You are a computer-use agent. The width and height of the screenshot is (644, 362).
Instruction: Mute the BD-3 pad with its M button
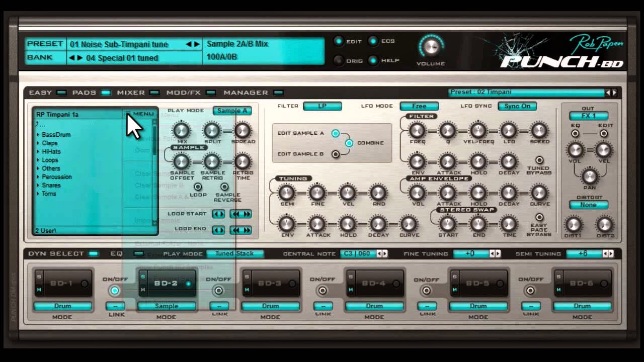247,290
